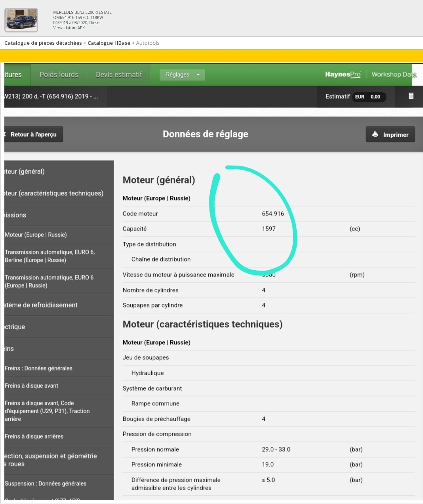This screenshot has width=423, height=504.
Task: Select Moteur (Europe | Russie) sidebar entry
Action: pyautogui.click(x=59, y=235)
